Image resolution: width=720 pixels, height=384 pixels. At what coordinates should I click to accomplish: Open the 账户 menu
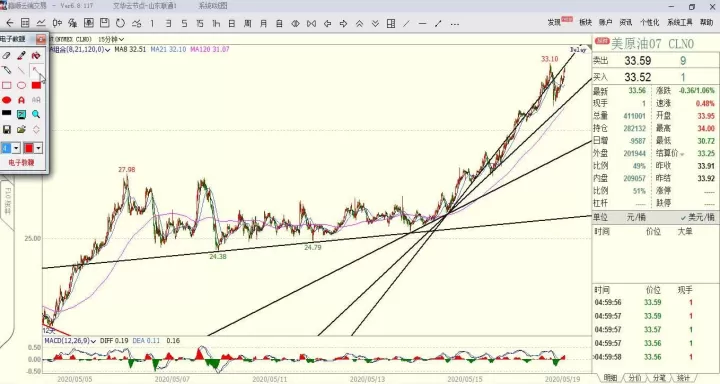[605, 22]
